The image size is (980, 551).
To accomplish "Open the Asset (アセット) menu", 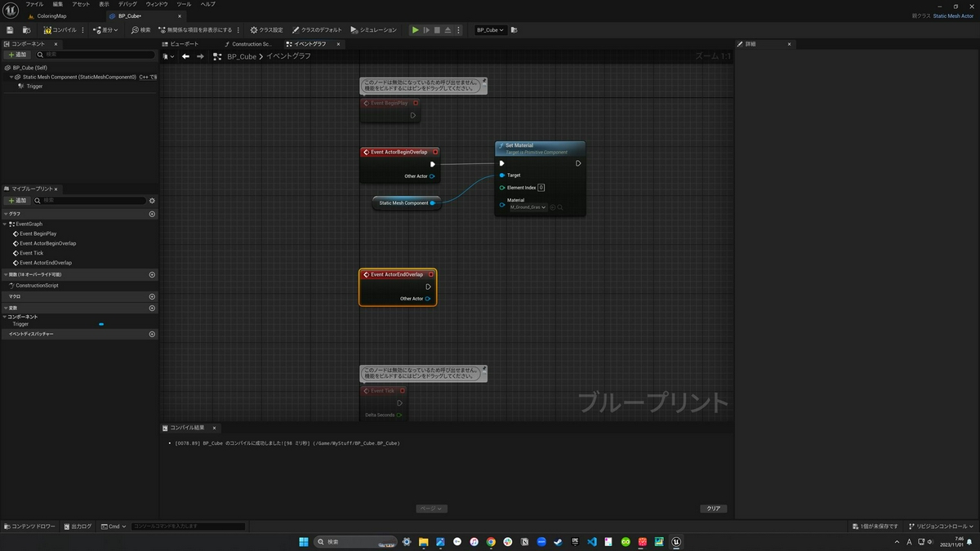I will tap(81, 4).
